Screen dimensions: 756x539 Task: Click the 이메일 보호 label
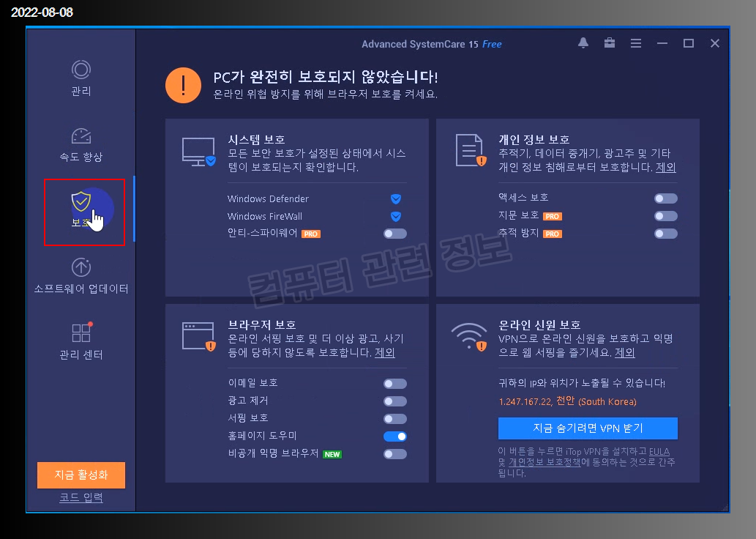click(252, 383)
